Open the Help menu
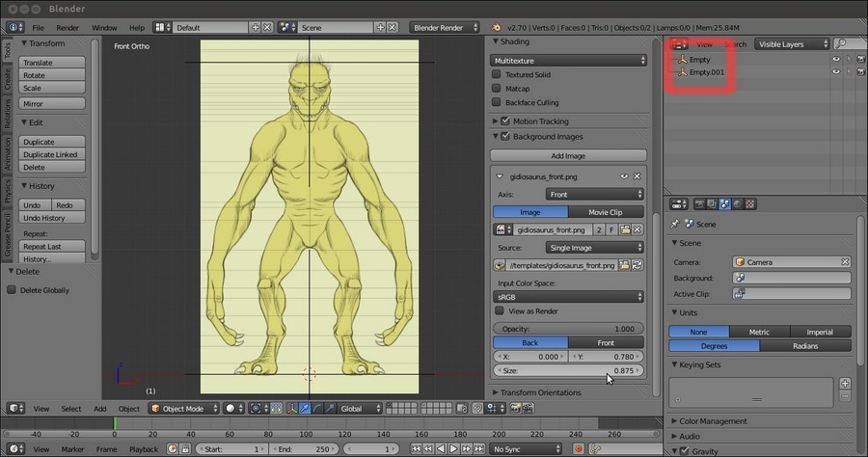Image resolution: width=868 pixels, height=457 pixels. [137, 28]
